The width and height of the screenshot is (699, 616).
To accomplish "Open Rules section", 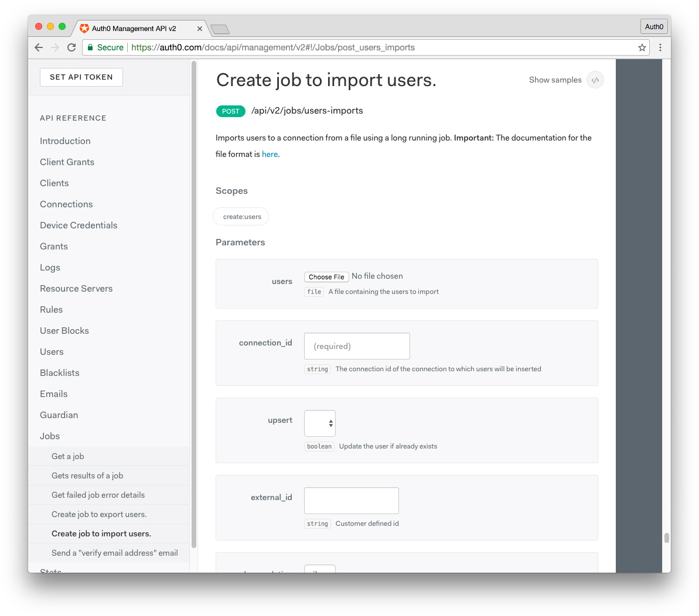I will 51,310.
